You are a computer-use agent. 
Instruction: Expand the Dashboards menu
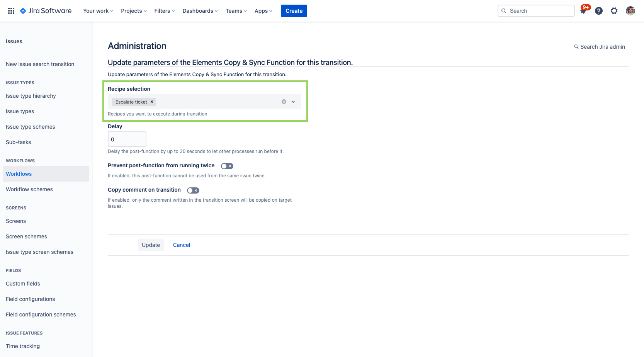pos(200,11)
